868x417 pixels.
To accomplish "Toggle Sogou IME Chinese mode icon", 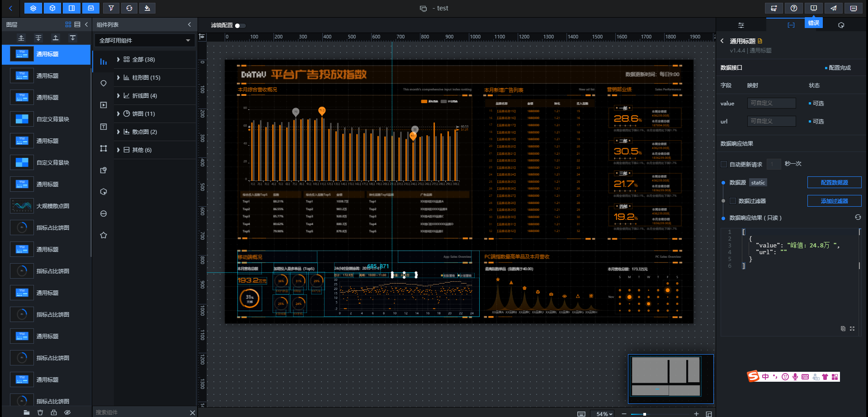I will [765, 377].
